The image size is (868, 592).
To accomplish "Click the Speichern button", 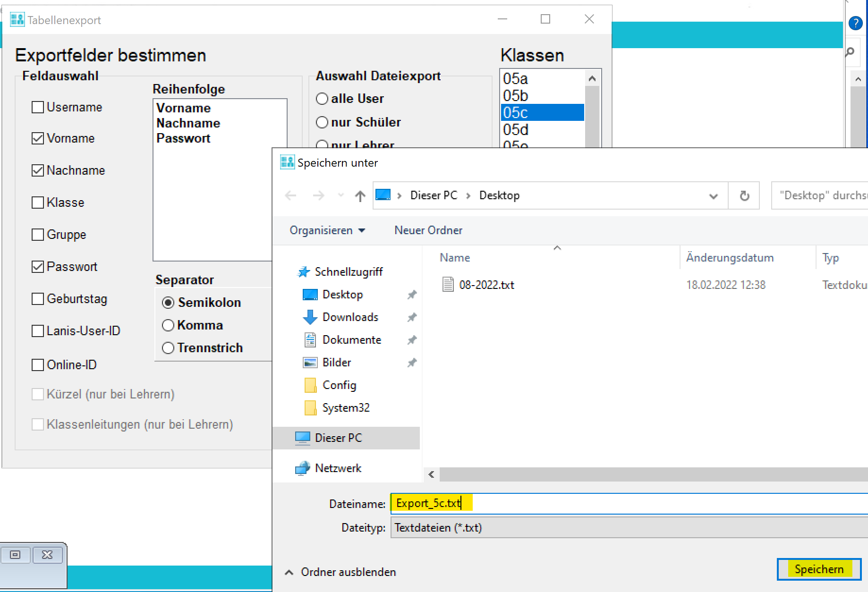I will (x=819, y=569).
